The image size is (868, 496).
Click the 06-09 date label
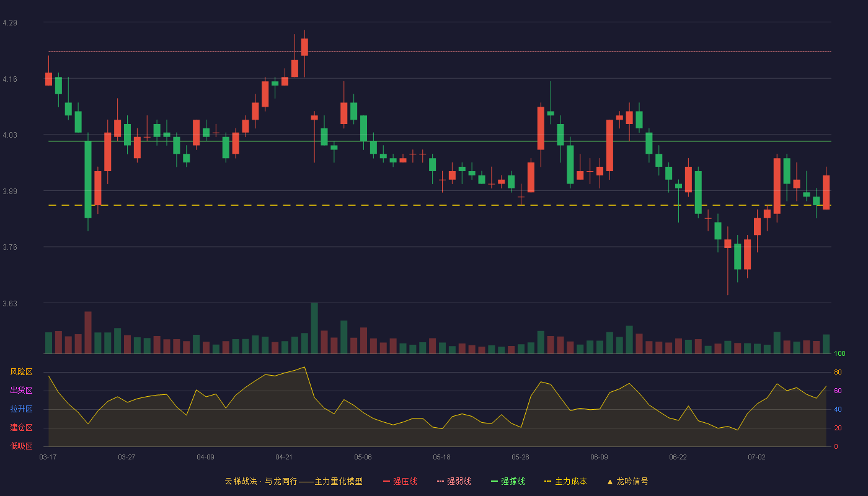(599, 457)
